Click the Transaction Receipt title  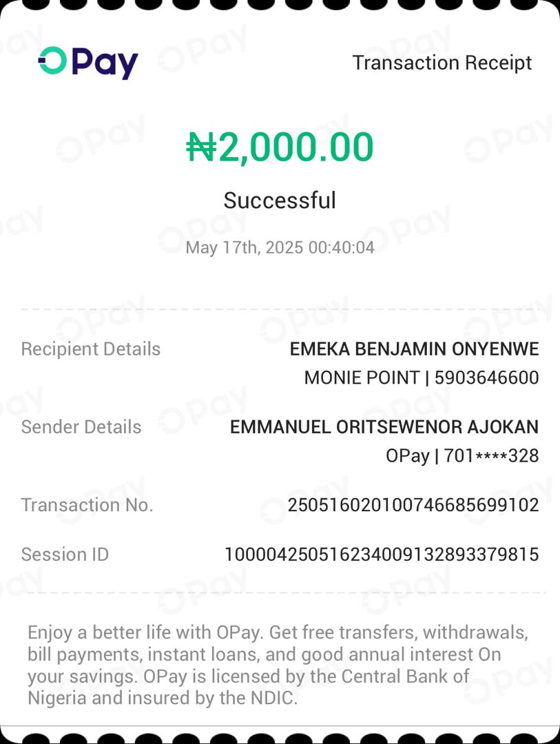[442, 63]
